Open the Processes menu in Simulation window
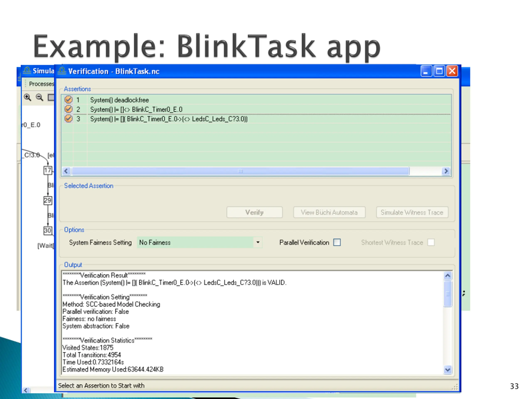This screenshot has width=532, height=399. 41,84
